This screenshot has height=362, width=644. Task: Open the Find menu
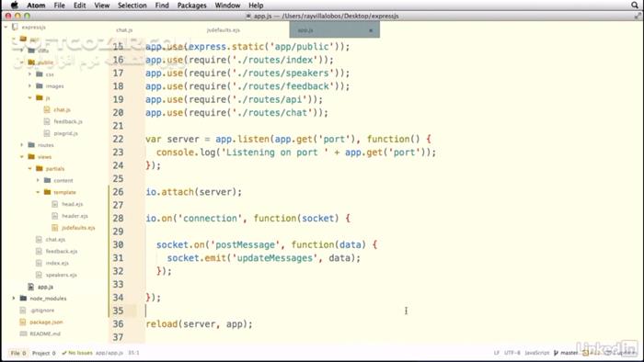coord(162,6)
